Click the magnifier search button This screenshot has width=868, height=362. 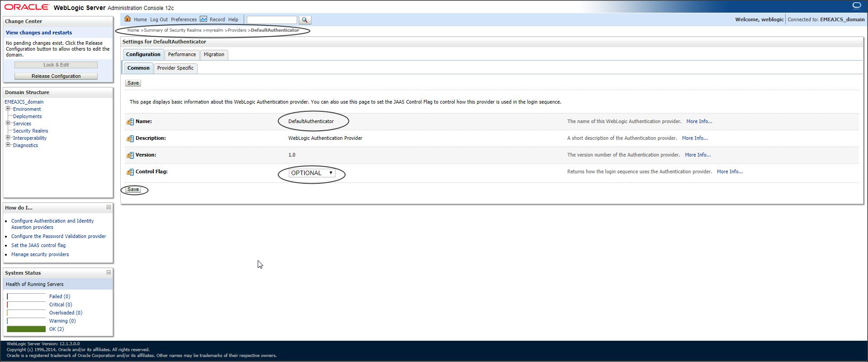305,20
